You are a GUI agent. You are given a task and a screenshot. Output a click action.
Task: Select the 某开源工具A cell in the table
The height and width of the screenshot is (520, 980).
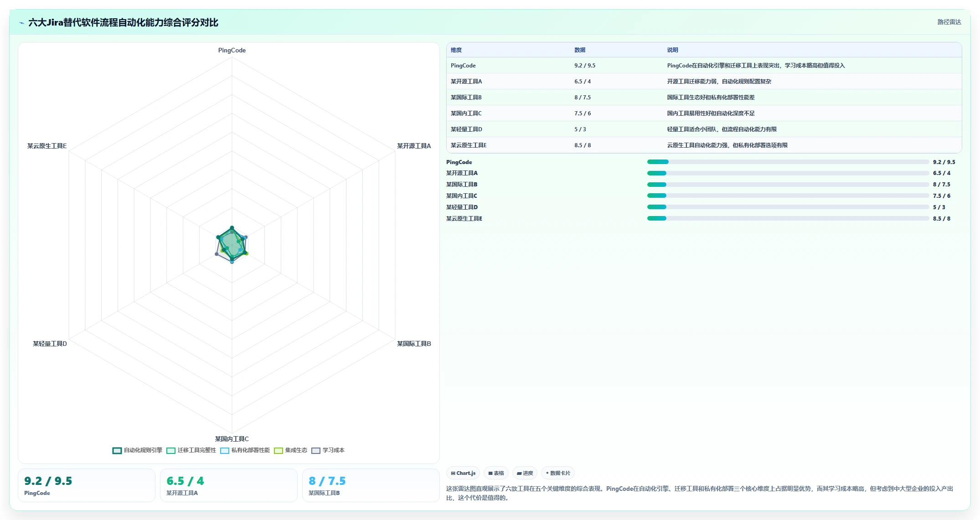pos(466,82)
